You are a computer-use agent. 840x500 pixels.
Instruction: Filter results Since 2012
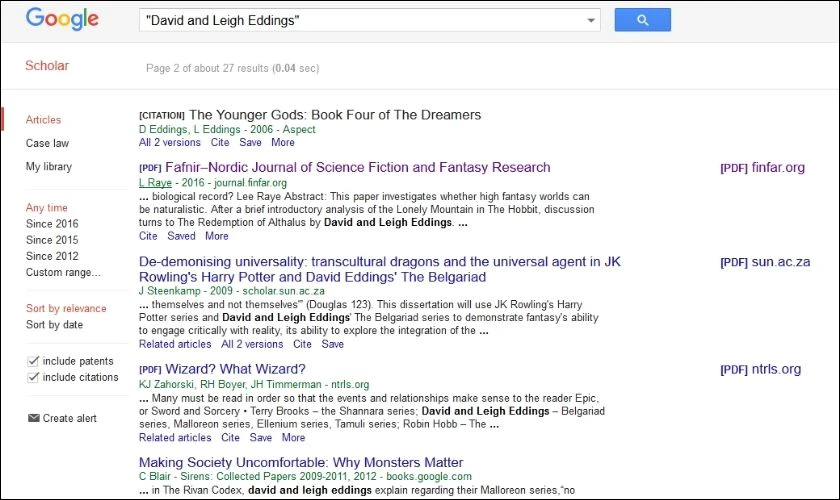coord(52,256)
